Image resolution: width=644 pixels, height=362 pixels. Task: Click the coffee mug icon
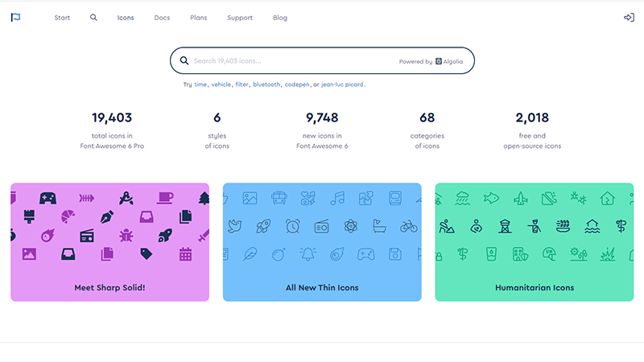click(165, 198)
